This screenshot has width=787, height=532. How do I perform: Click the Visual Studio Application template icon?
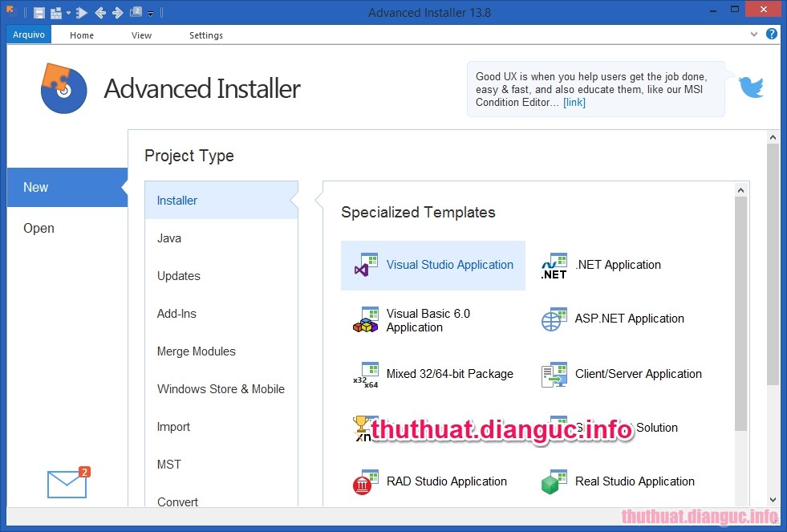click(x=366, y=265)
